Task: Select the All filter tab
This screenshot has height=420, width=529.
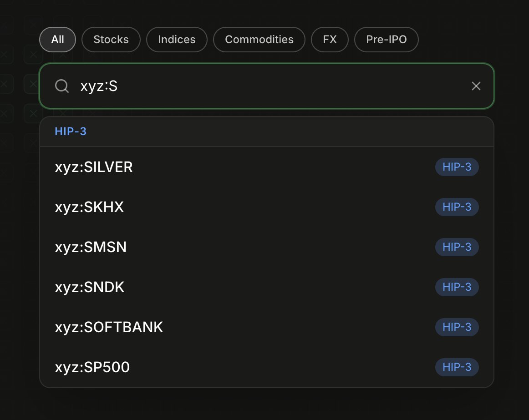Action: (x=58, y=40)
